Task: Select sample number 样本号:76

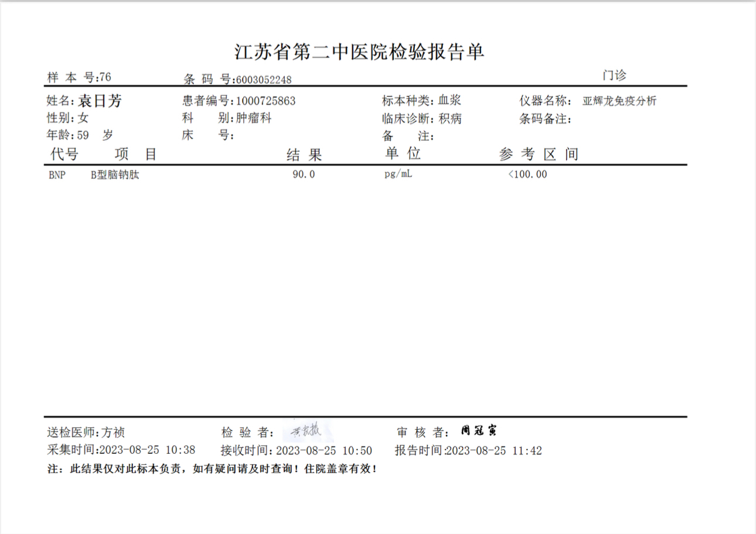Action: (79, 77)
